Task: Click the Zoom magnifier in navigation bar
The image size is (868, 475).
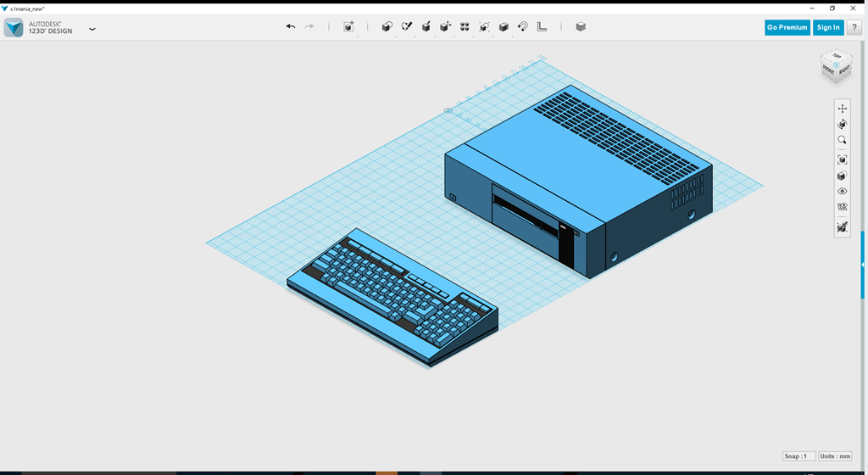Action: [x=842, y=140]
